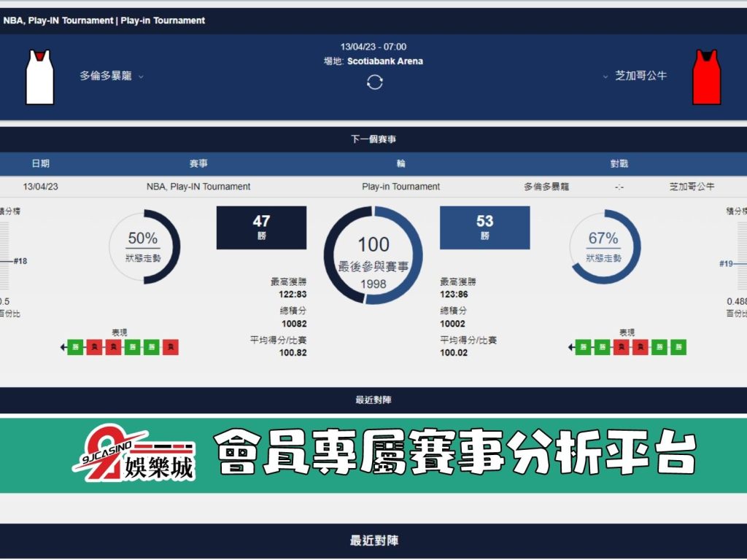Image resolution: width=747 pixels, height=560 pixels.
Task: Expand the dropdown next to 芝加哥公牛
Action: pyautogui.click(x=605, y=76)
